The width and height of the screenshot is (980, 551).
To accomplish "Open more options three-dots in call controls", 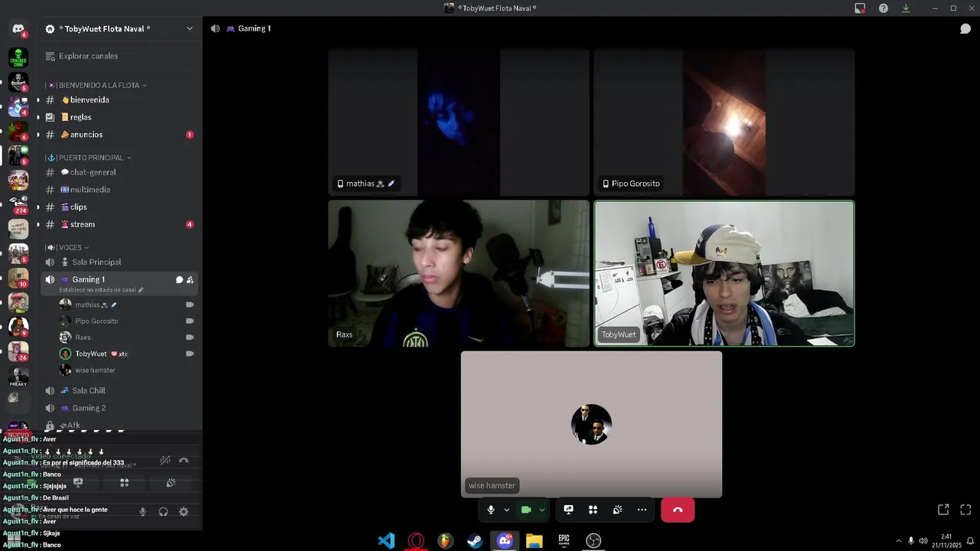I will coord(642,510).
